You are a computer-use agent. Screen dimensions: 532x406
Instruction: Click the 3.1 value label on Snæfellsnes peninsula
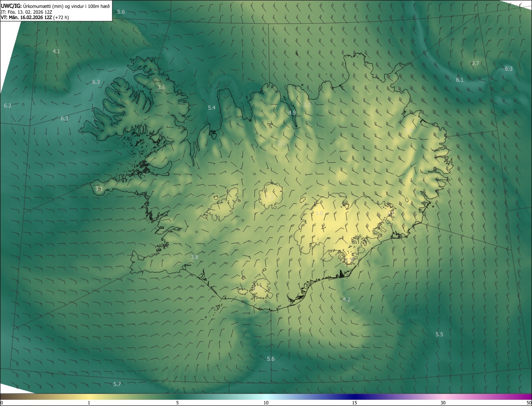[x=99, y=189]
